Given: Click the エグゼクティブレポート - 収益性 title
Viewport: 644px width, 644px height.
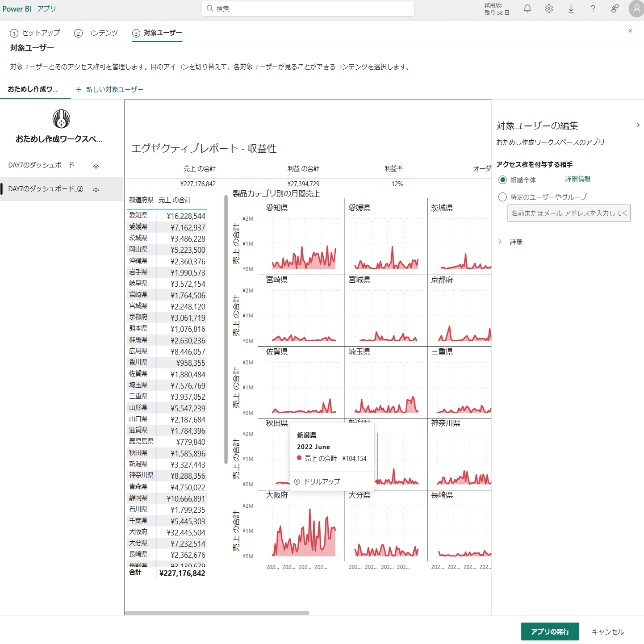Looking at the screenshot, I should 204,149.
